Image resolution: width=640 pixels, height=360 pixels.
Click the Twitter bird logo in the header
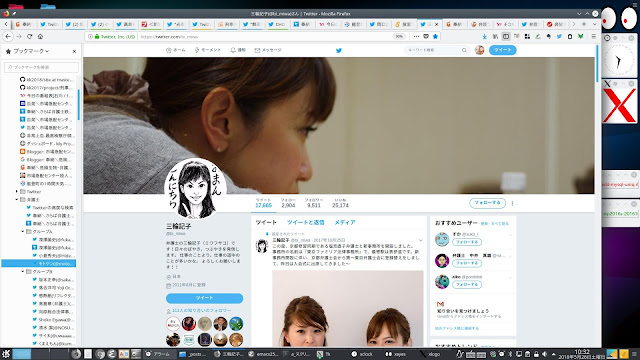pyautogui.click(x=339, y=50)
